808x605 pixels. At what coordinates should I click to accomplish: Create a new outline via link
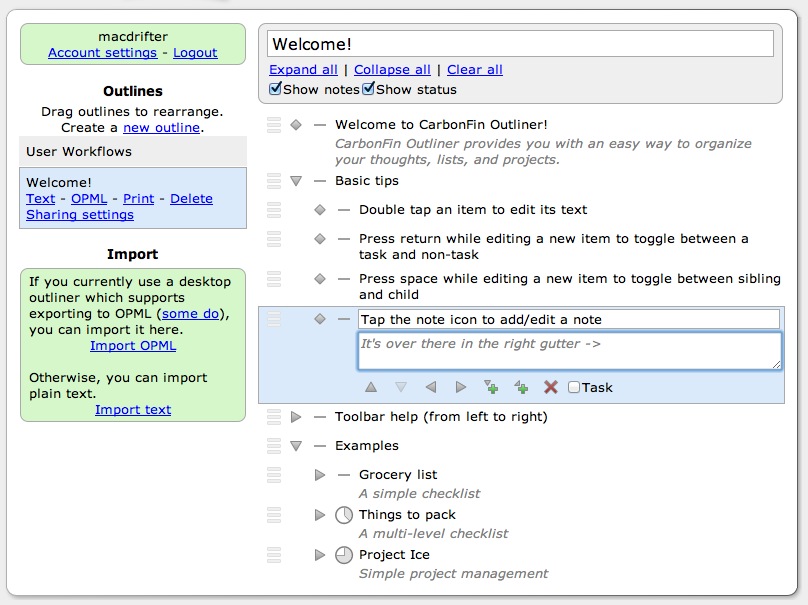161,127
